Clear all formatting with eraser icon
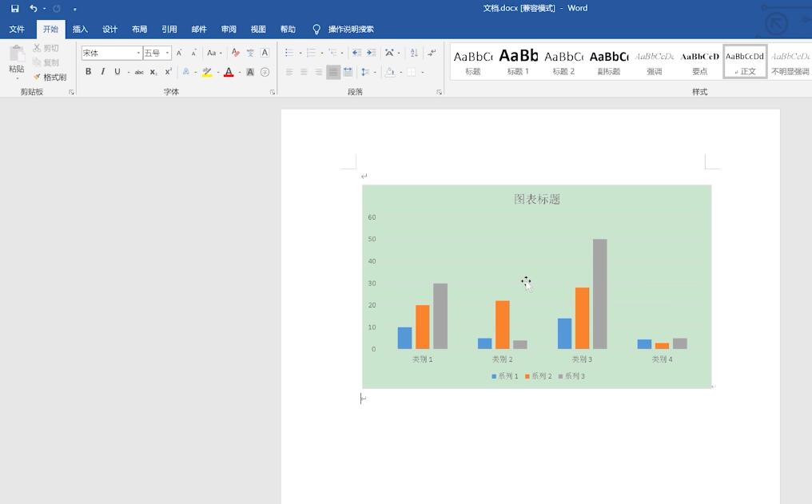Screen dimensions: 812x504 tap(236, 53)
